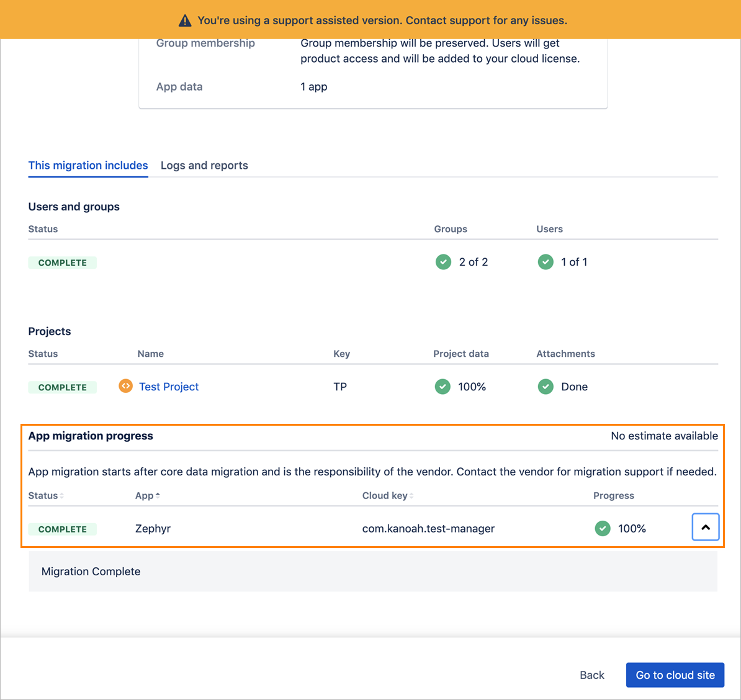Switch to the Logs and reports tab
Image resolution: width=741 pixels, height=700 pixels.
pos(204,165)
